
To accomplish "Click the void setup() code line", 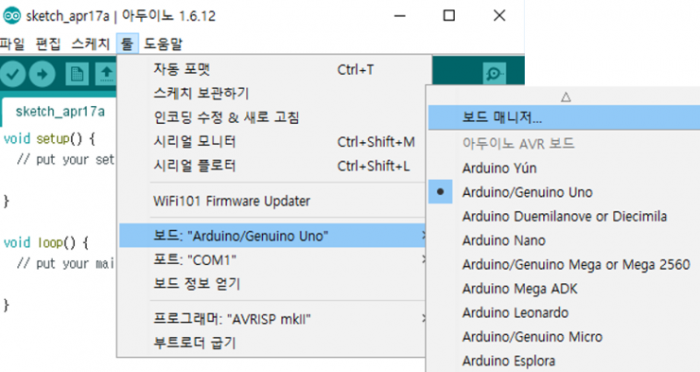I will (x=49, y=138).
